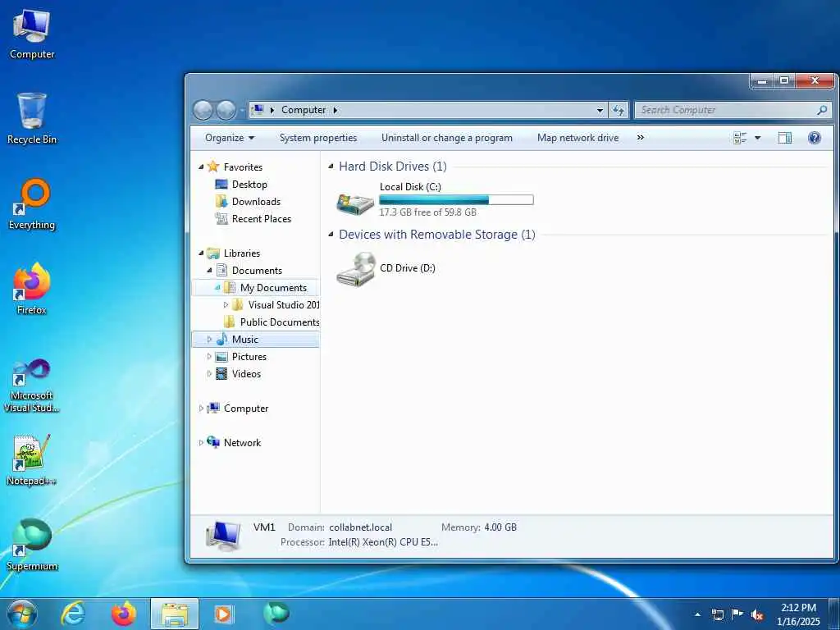This screenshot has width=840, height=630.
Task: Open recent pages dropdown beside Forward button
Action: pos(242,111)
